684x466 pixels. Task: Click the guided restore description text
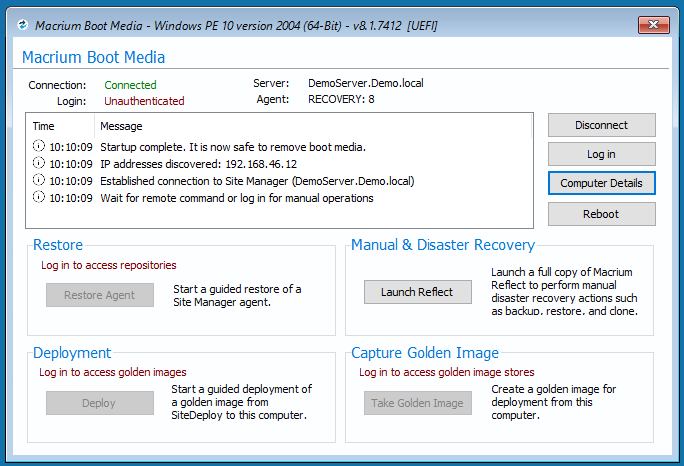pos(237,295)
